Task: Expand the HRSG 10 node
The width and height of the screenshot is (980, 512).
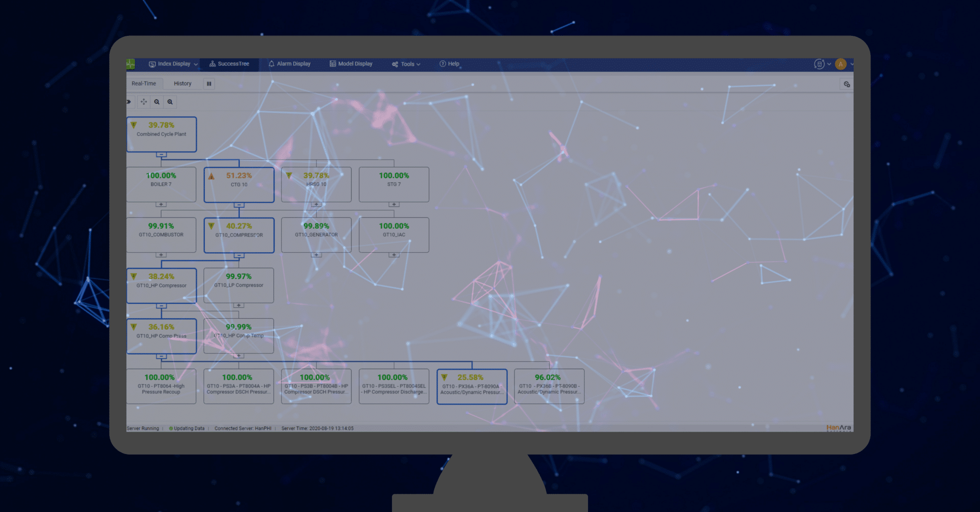Action: pyautogui.click(x=316, y=205)
